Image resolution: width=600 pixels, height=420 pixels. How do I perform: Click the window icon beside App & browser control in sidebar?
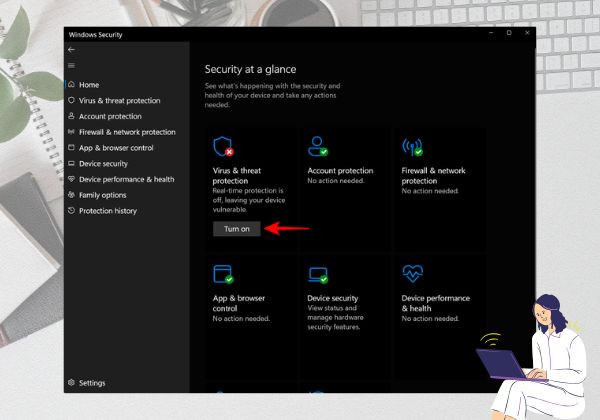[x=71, y=147]
